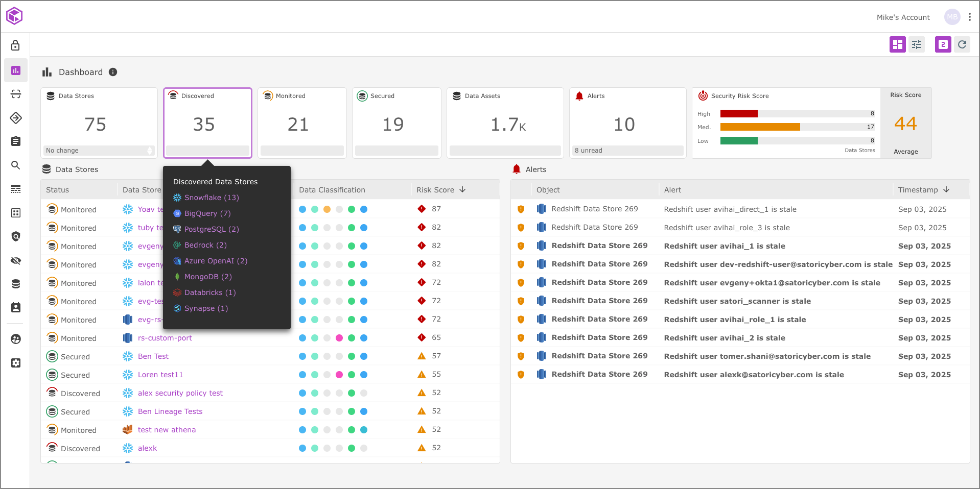980x489 pixels.
Task: Click the Monitored summary card showing 21
Action: coord(302,123)
